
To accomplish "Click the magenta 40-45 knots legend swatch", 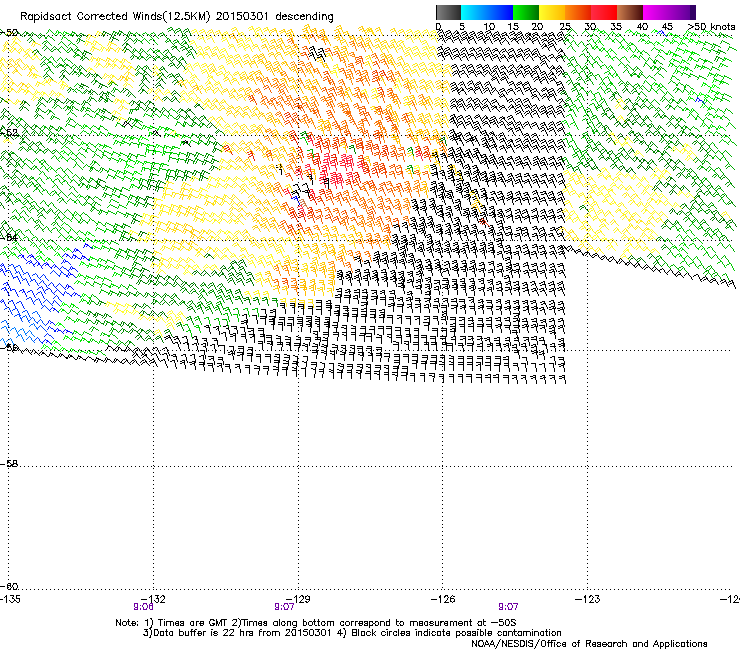I will click(656, 12).
